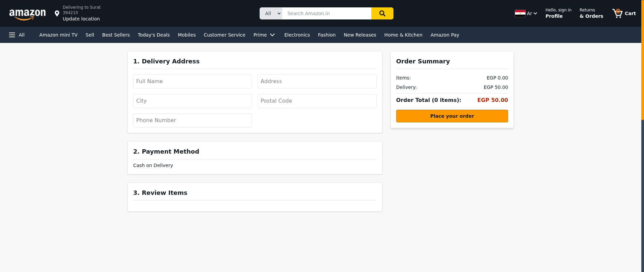Click the location pin icon
644x272 pixels.
pos(57,13)
